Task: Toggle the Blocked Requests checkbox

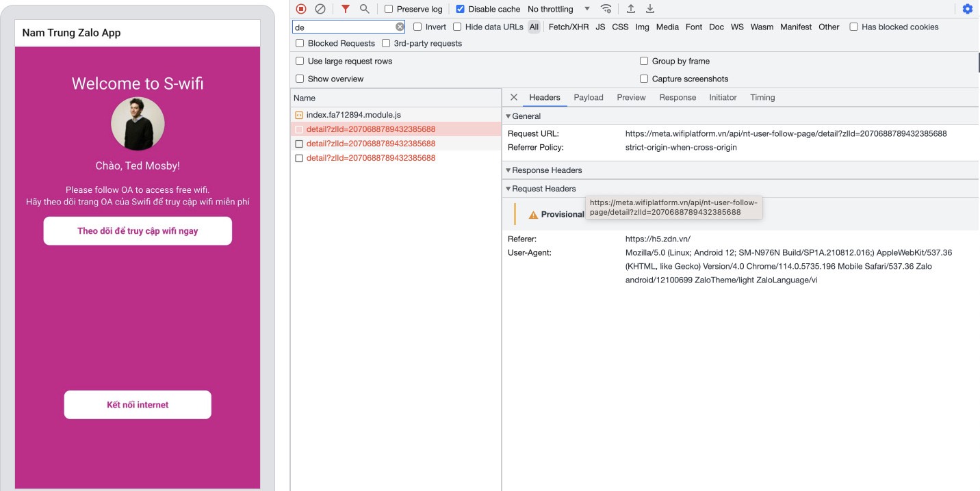Action: pyautogui.click(x=300, y=43)
